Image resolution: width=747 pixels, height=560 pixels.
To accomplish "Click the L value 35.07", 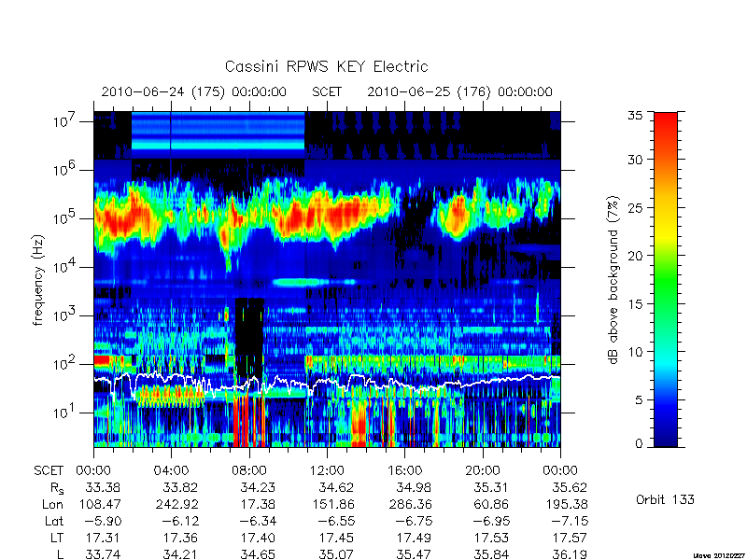I will [x=336, y=554].
